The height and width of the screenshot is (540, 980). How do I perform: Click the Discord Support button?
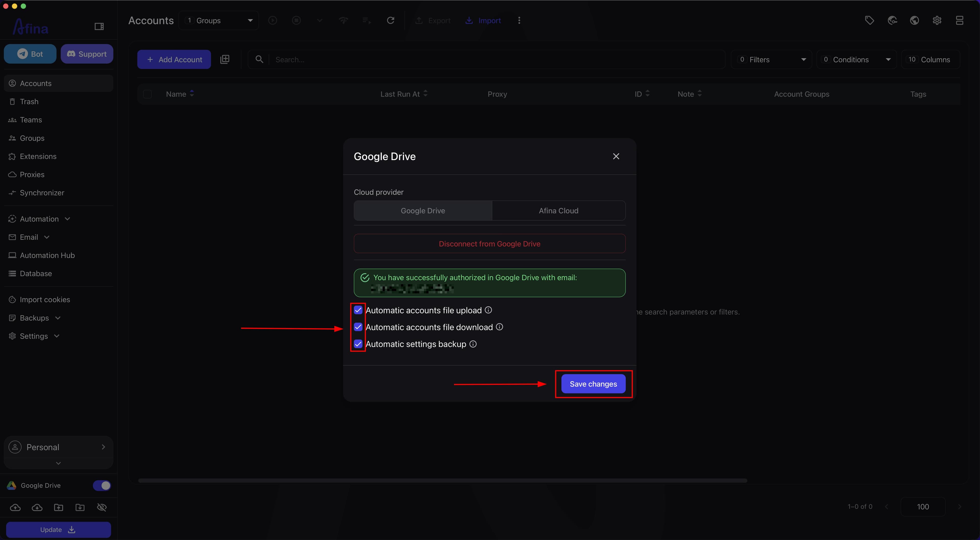pyautogui.click(x=87, y=54)
